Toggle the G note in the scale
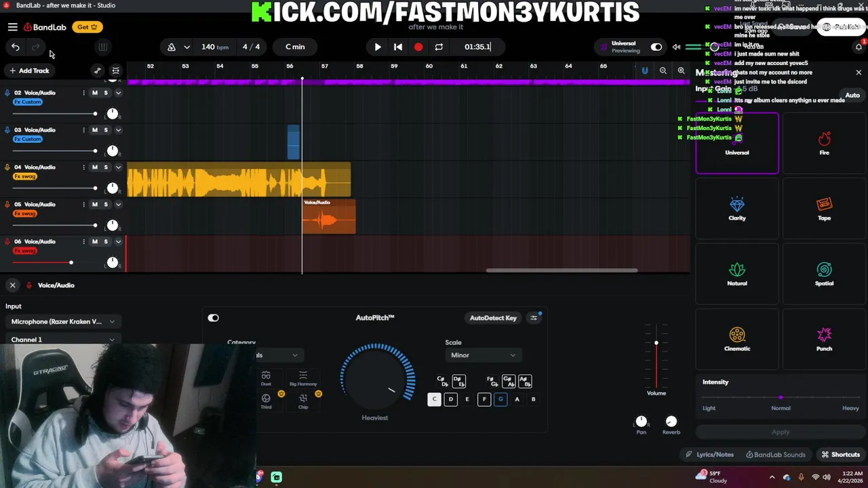Viewport: 868px width, 488px height. point(500,399)
